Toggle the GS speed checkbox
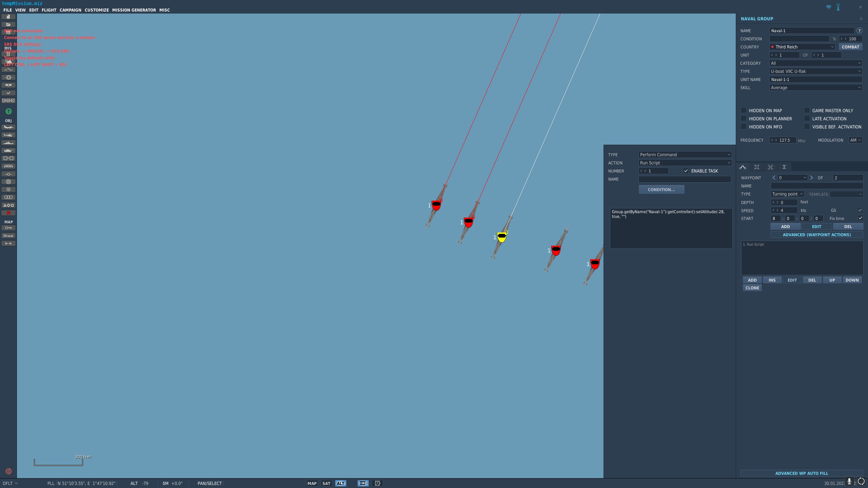The image size is (868, 488). click(x=860, y=210)
